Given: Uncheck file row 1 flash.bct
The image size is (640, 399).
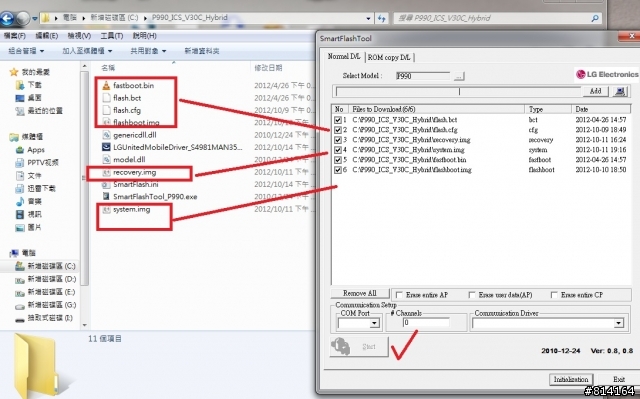Looking at the screenshot, I should point(338,120).
